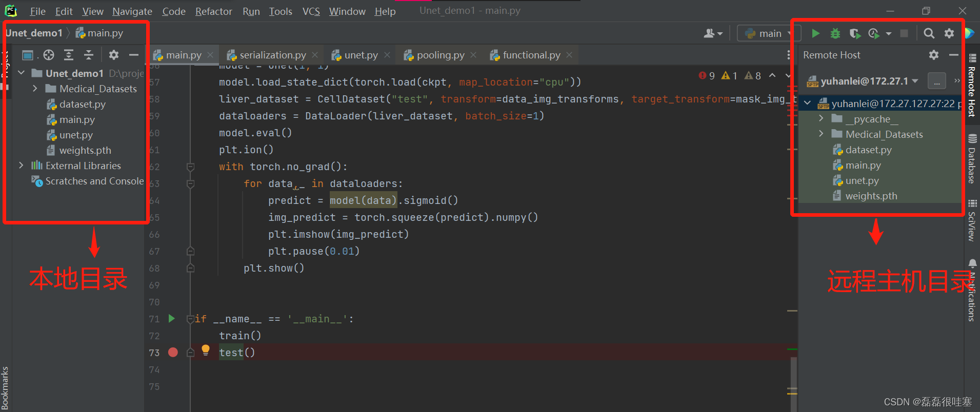The width and height of the screenshot is (980, 412).
Task: Click the browse '...' button beside remote server
Action: click(x=937, y=81)
